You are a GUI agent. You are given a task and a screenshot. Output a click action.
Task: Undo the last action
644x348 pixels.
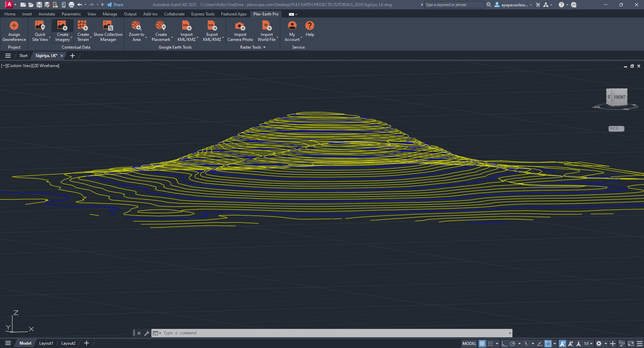pyautogui.click(x=80, y=5)
